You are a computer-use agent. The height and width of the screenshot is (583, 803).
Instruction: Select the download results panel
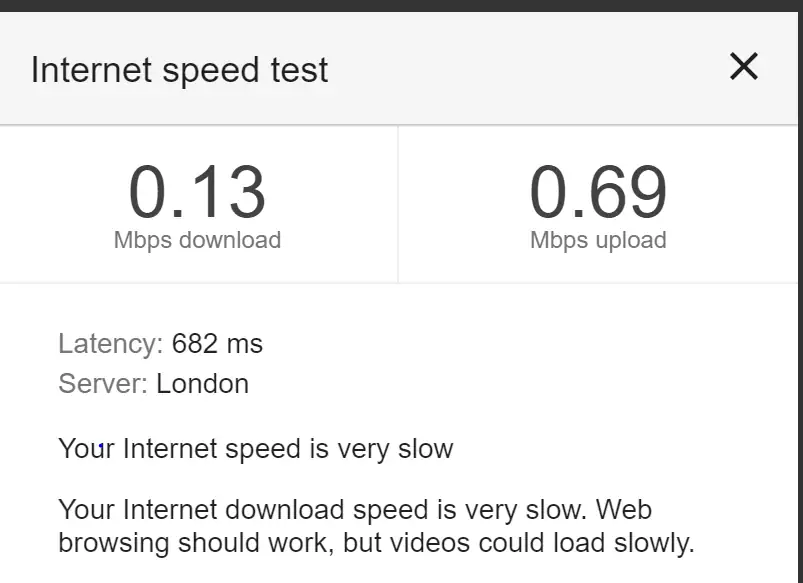coord(198,205)
